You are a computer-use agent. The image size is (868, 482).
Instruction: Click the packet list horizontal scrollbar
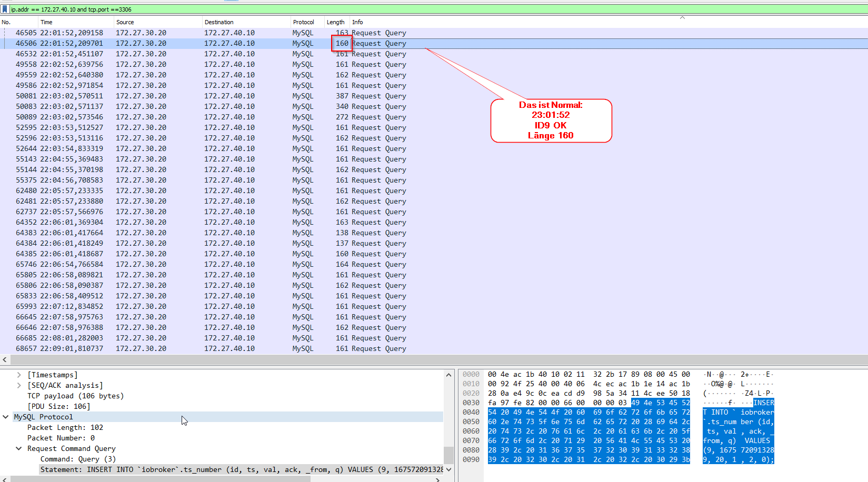point(439,359)
